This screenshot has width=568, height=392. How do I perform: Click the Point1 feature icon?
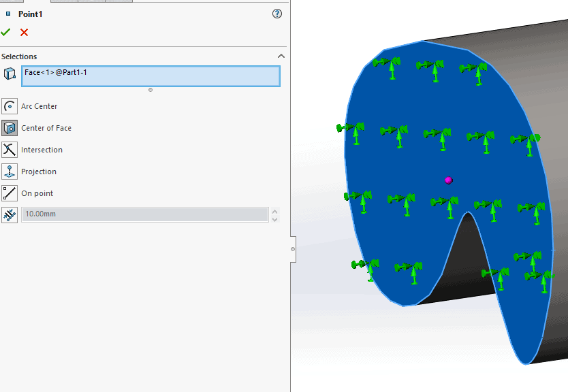click(x=8, y=14)
